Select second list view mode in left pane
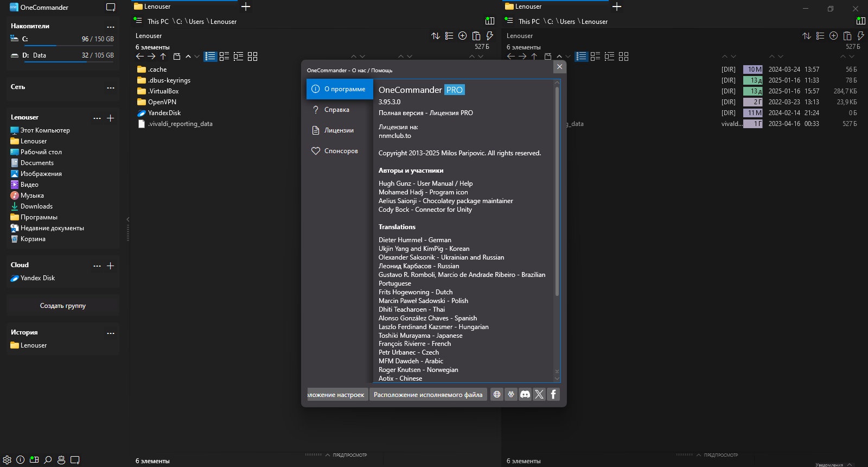 coord(224,56)
